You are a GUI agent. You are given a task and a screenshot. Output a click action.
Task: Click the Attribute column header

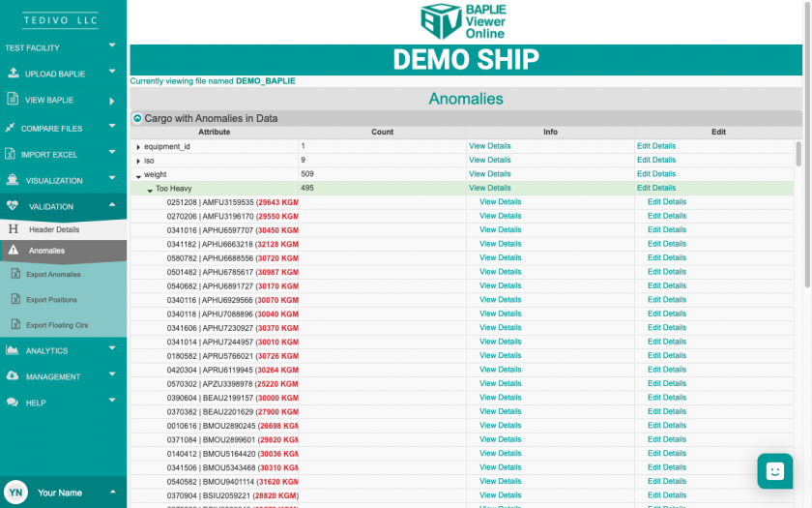click(x=214, y=133)
